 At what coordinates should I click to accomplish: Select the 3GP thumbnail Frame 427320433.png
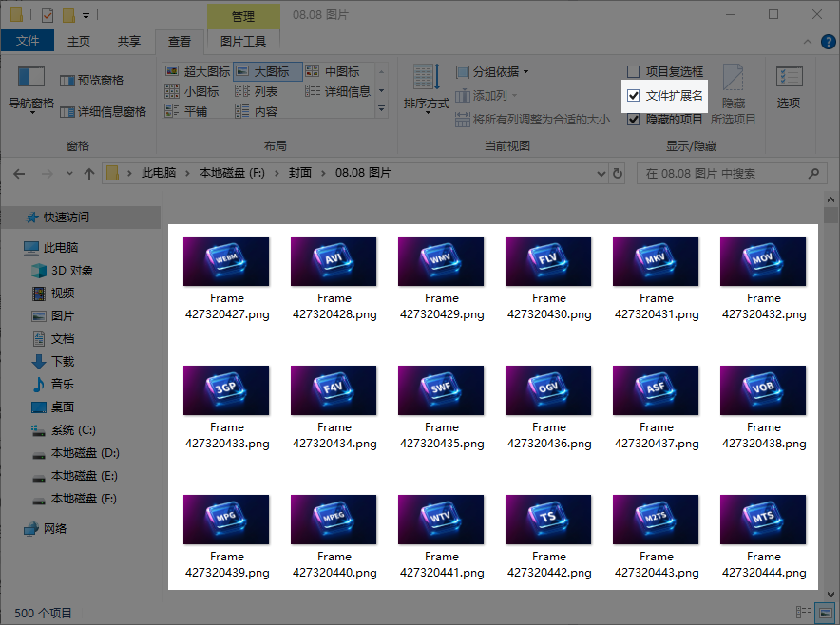226,407
